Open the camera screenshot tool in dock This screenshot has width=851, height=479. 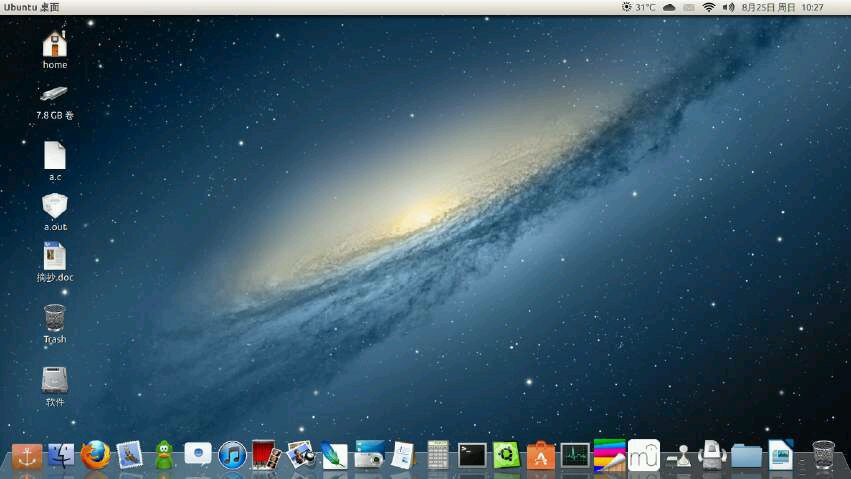tap(369, 455)
